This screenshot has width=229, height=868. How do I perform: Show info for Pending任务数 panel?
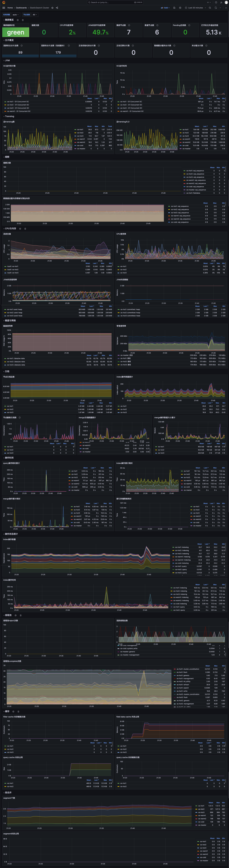189,25
